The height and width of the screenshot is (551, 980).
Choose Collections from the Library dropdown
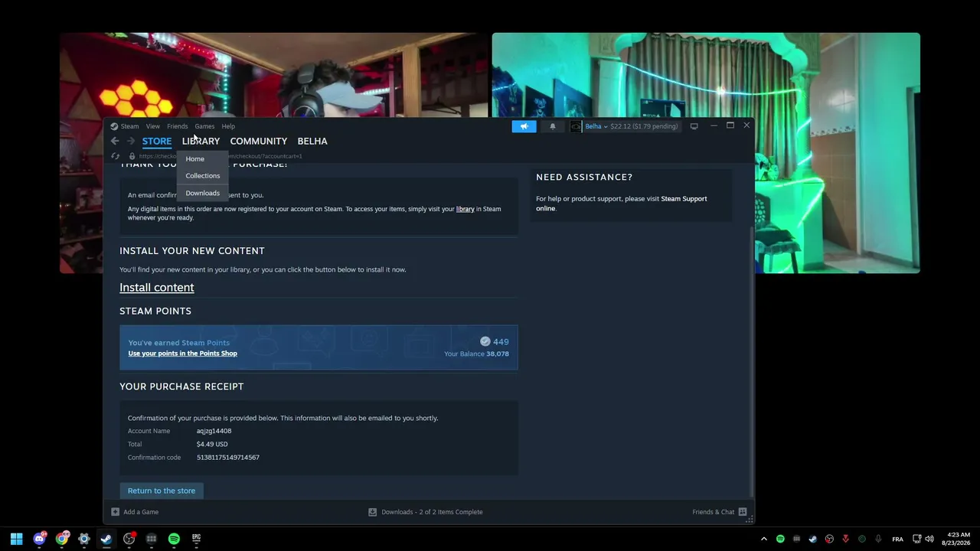(x=203, y=176)
